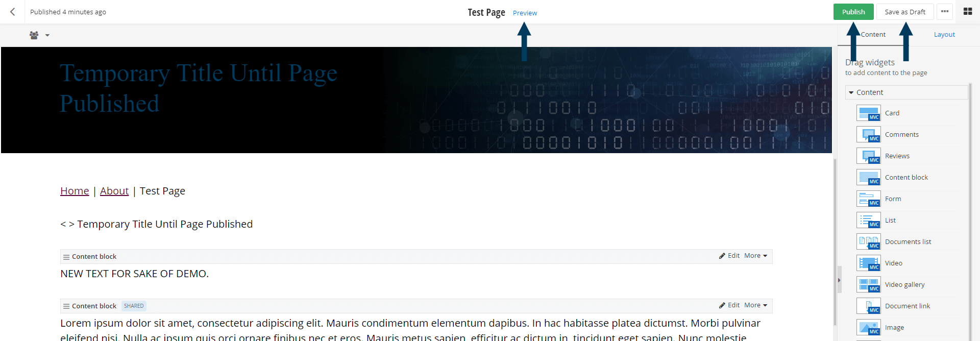The height and width of the screenshot is (341, 980).
Task: Grab the first Content block drag handle
Action: tap(66, 257)
